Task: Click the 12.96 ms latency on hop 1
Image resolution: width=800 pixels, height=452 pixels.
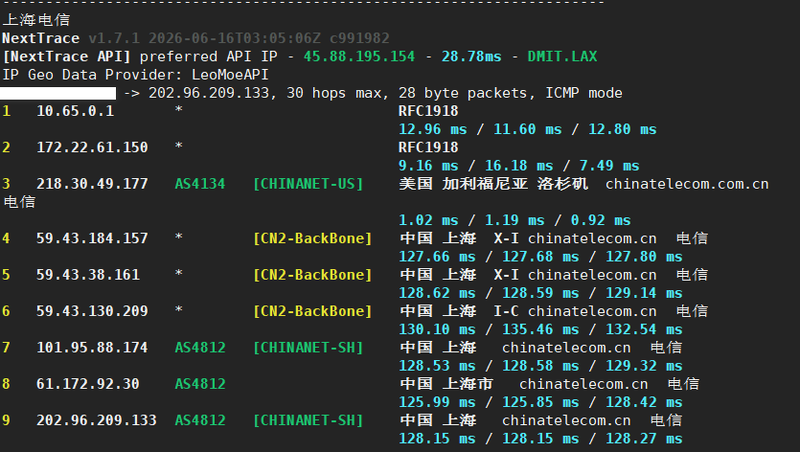Action: pos(433,130)
